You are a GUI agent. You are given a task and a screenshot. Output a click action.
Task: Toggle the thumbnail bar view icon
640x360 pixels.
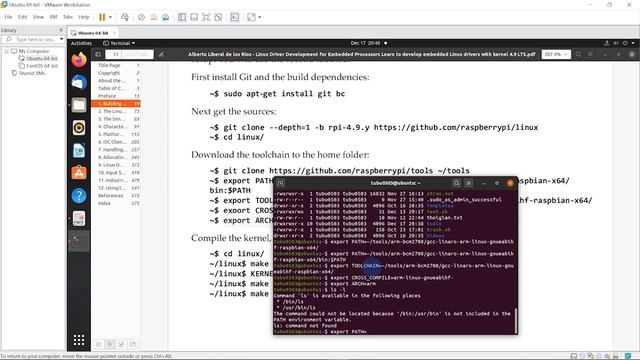click(x=194, y=17)
